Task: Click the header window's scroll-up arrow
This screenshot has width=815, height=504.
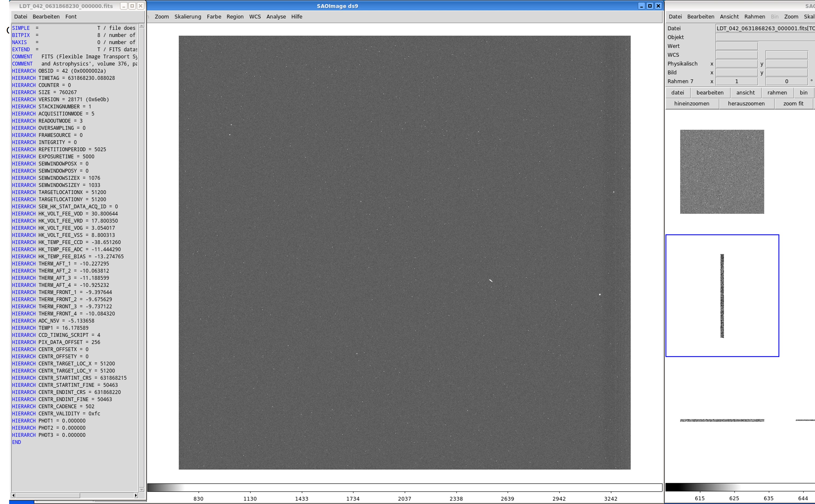Action: coord(142,26)
